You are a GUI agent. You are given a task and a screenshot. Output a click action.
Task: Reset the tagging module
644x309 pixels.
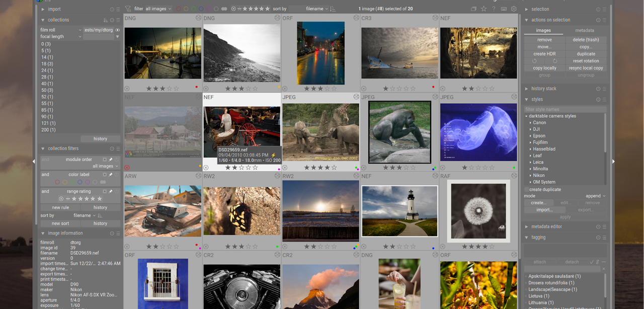point(598,238)
